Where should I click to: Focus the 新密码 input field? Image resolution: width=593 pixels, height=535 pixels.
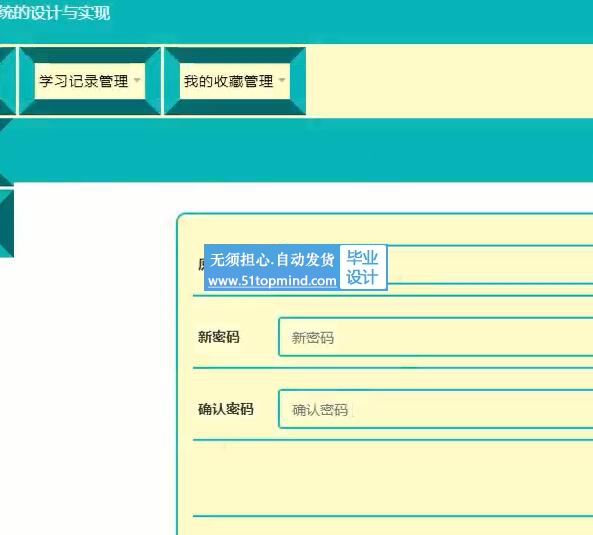pos(436,337)
